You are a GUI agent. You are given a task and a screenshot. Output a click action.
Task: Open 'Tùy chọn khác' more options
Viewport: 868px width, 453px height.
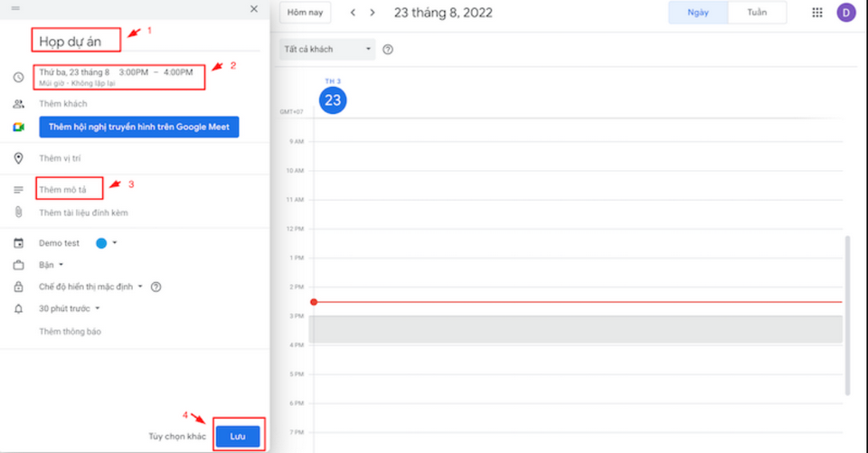[x=177, y=437]
